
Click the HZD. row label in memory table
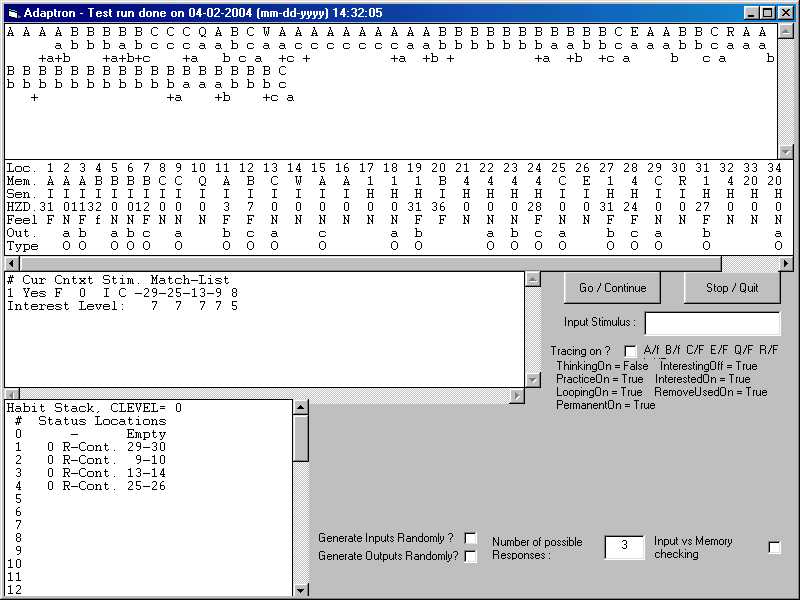pos(21,207)
